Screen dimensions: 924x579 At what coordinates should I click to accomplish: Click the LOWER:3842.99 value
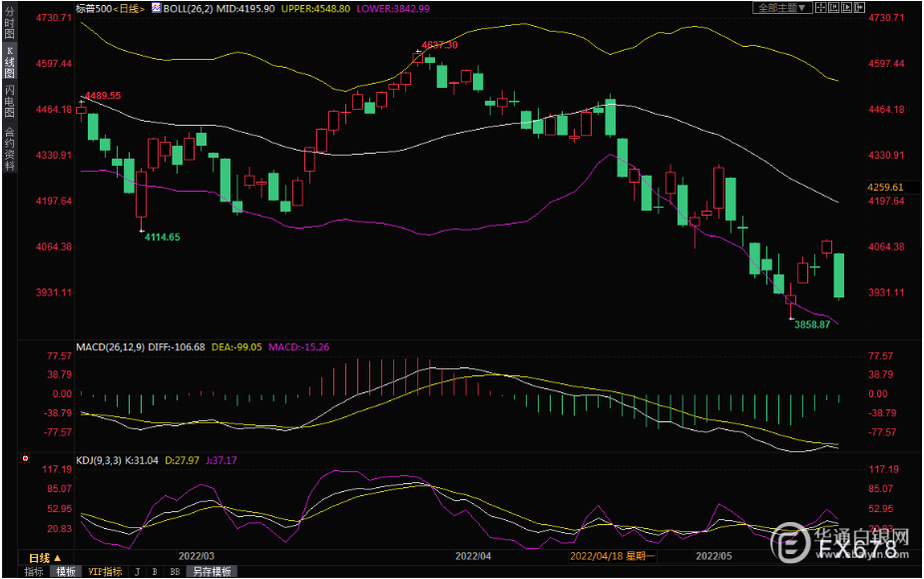point(393,8)
